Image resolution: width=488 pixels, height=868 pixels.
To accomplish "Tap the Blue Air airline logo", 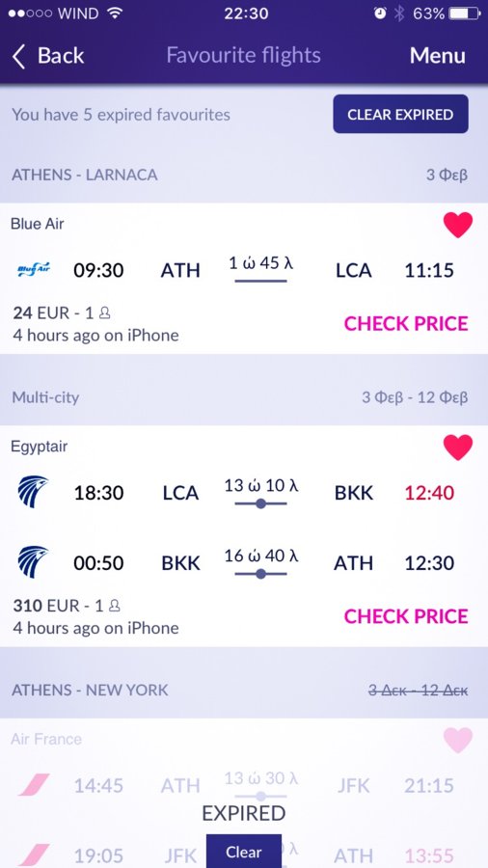I will [x=34, y=270].
